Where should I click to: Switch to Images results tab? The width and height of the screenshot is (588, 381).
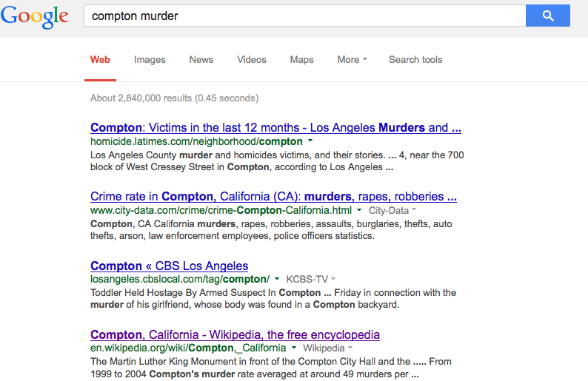(x=150, y=60)
